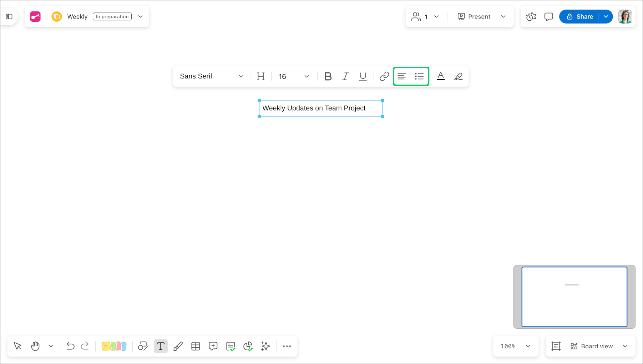Image resolution: width=643 pixels, height=364 pixels.
Task: Open sticky notes stack
Action: (114, 346)
